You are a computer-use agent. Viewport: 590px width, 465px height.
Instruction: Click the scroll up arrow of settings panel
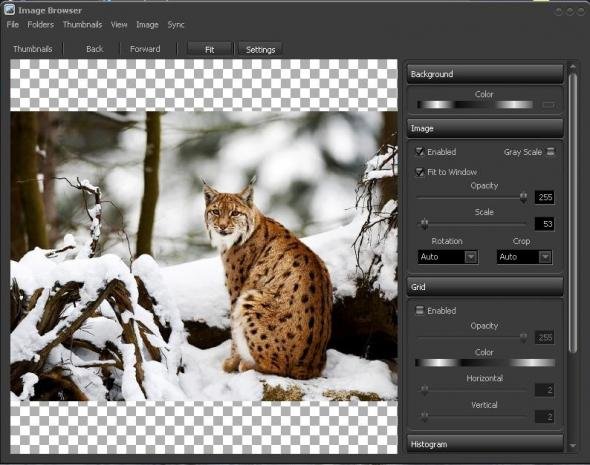click(x=573, y=67)
